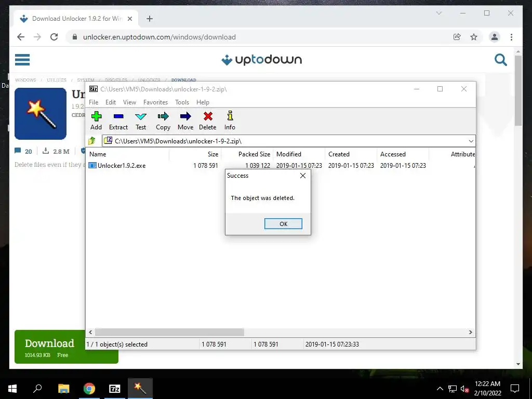532x399 pixels.
Task: Sort by the Modified column header
Action: click(299, 154)
